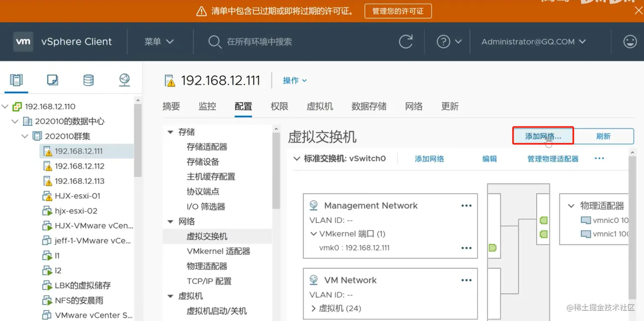The height and width of the screenshot is (321, 644).
Task: Collapse the 192.168.12.110 tree node
Action: point(5,106)
